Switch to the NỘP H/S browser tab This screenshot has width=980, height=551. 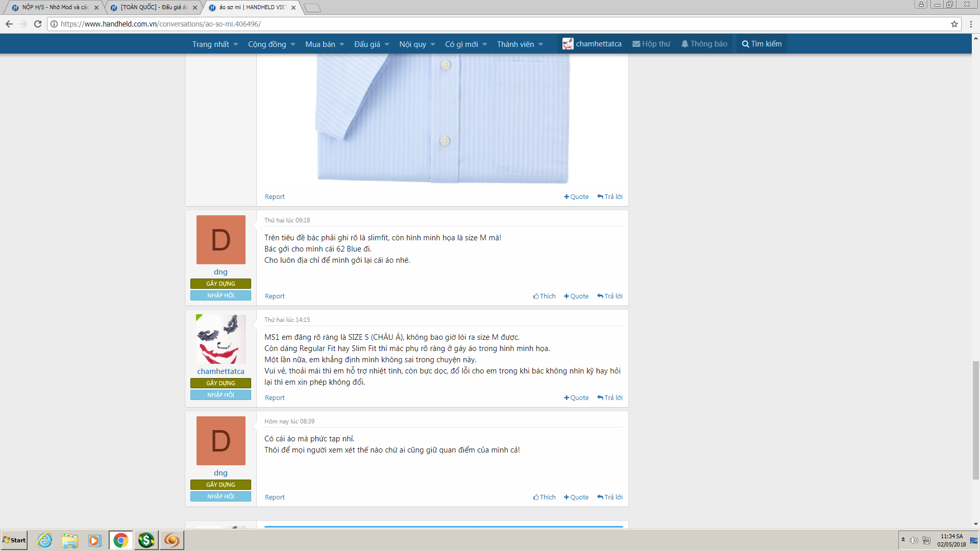coord(55,7)
